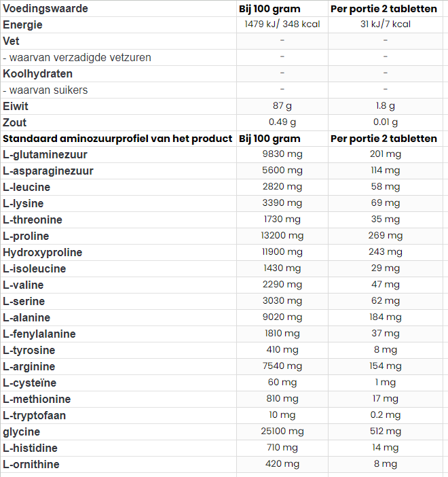Click the glycine 25100 mg value
Viewport: 448px width, 477px height.
[x=282, y=431]
